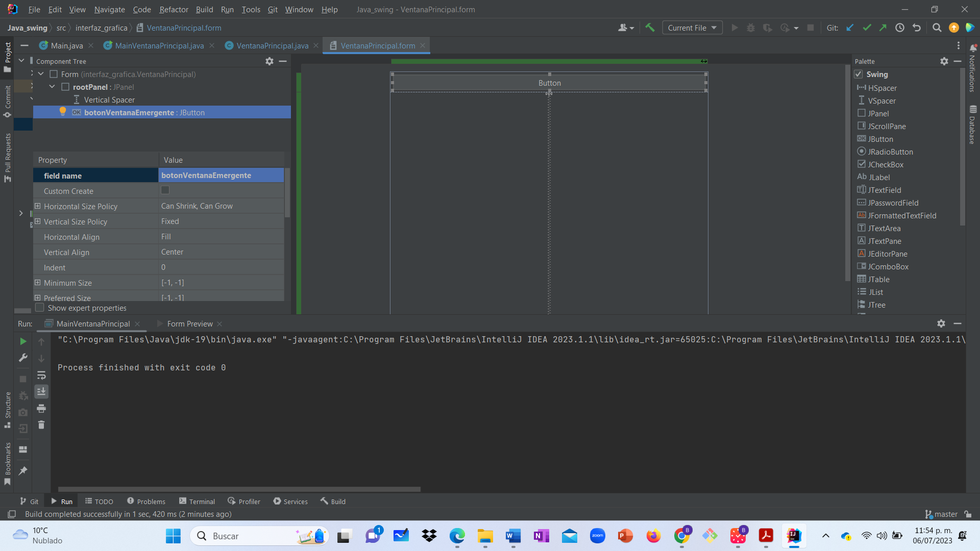980x551 pixels.
Task: Open the Component Tree settings gear
Action: 269,61
